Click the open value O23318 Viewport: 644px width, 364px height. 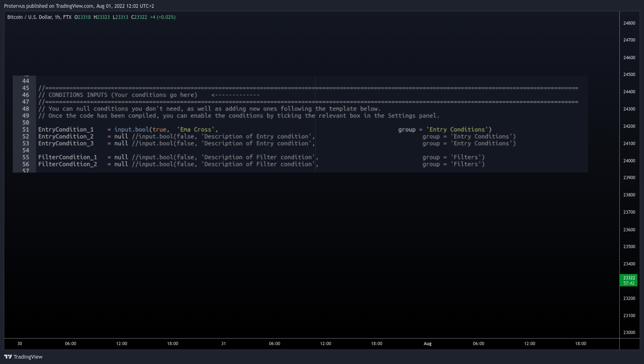[82, 17]
